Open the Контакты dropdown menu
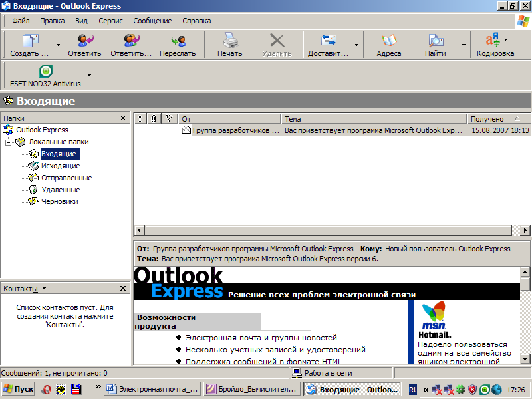532x399 pixels. click(44, 289)
